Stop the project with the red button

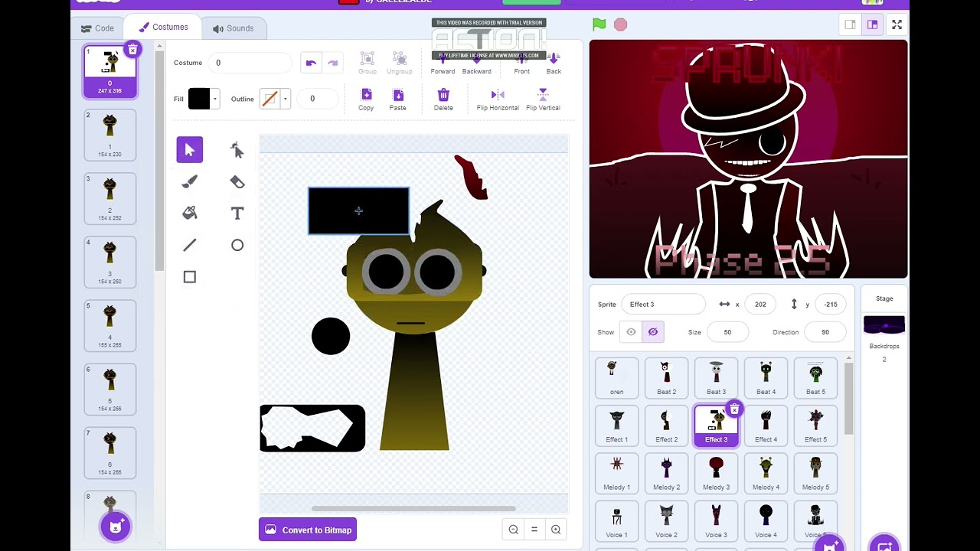tap(620, 24)
